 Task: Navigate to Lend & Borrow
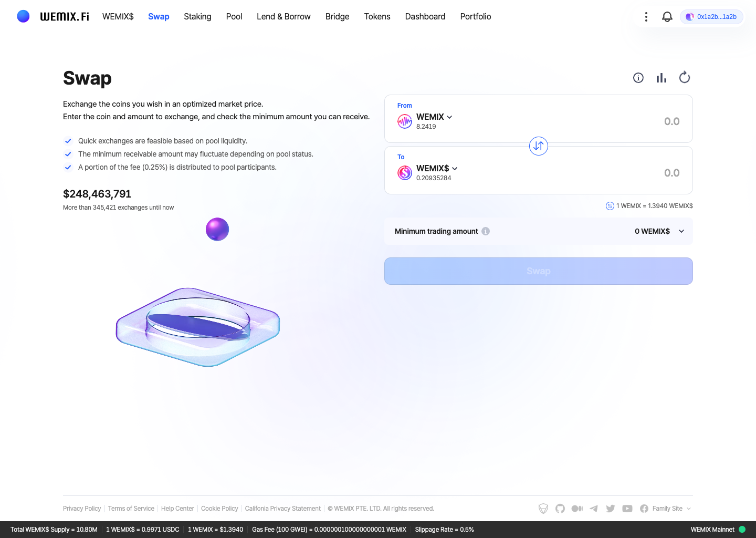click(x=283, y=16)
